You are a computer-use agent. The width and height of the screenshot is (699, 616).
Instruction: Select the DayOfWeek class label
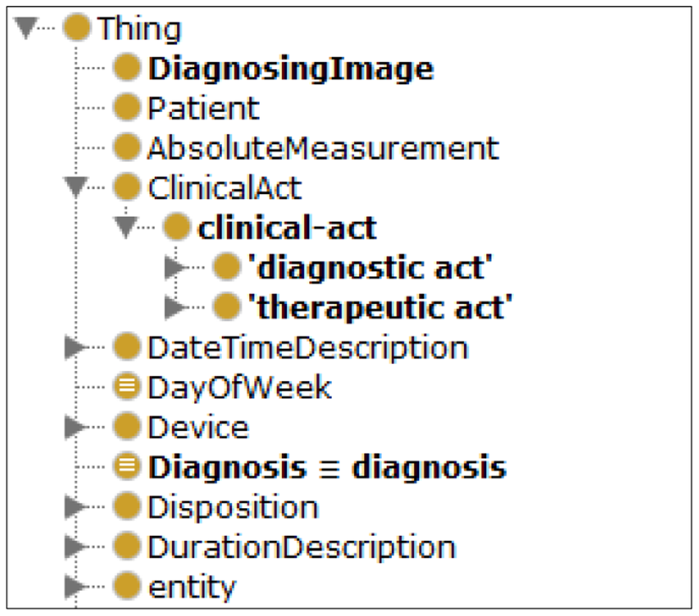[239, 388]
